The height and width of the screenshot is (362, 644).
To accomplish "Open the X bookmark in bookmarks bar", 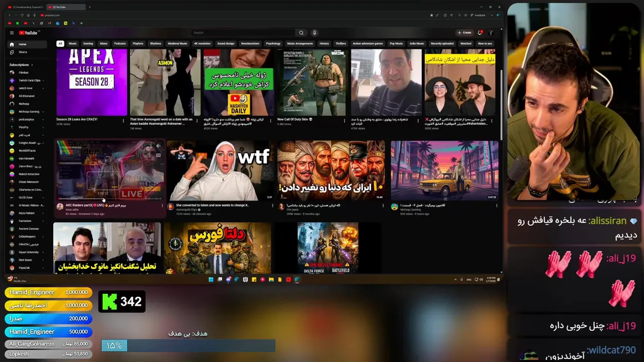I will click(34, 23).
